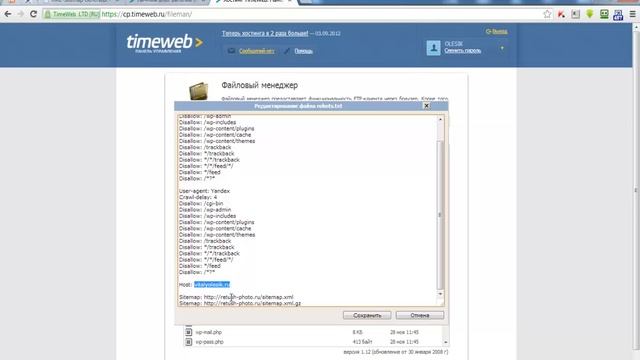Select the wp-mail.php file name
This screenshot has width=640, height=360.
point(209,332)
